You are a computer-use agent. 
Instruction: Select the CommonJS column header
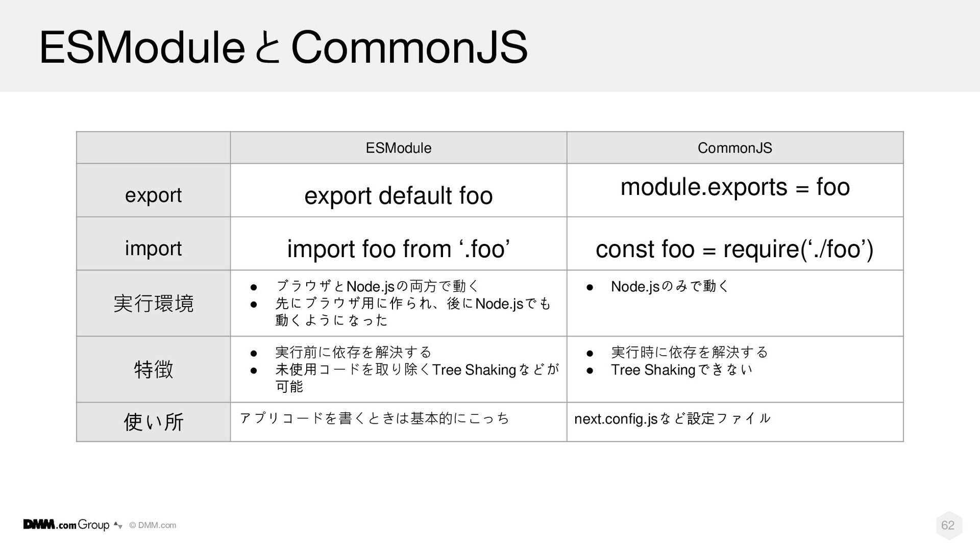(734, 148)
